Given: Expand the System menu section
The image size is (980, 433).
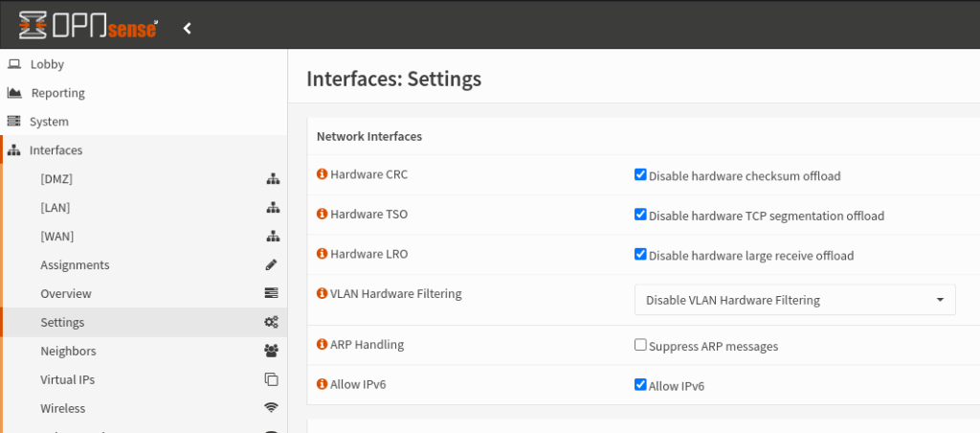Looking at the screenshot, I should [49, 122].
